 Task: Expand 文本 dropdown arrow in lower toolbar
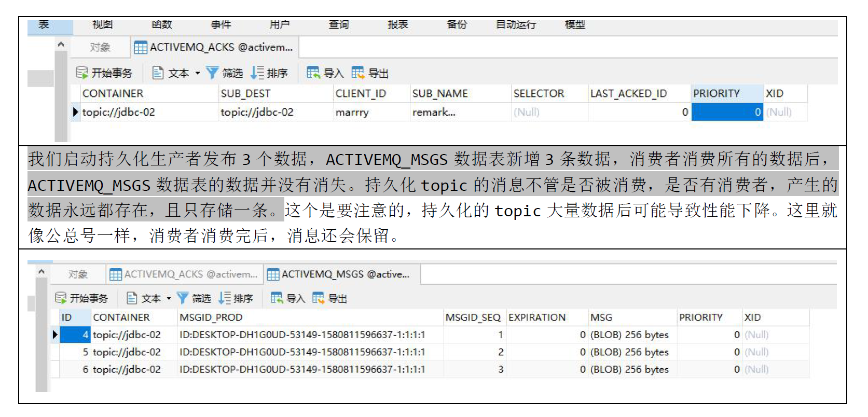pyautogui.click(x=169, y=298)
